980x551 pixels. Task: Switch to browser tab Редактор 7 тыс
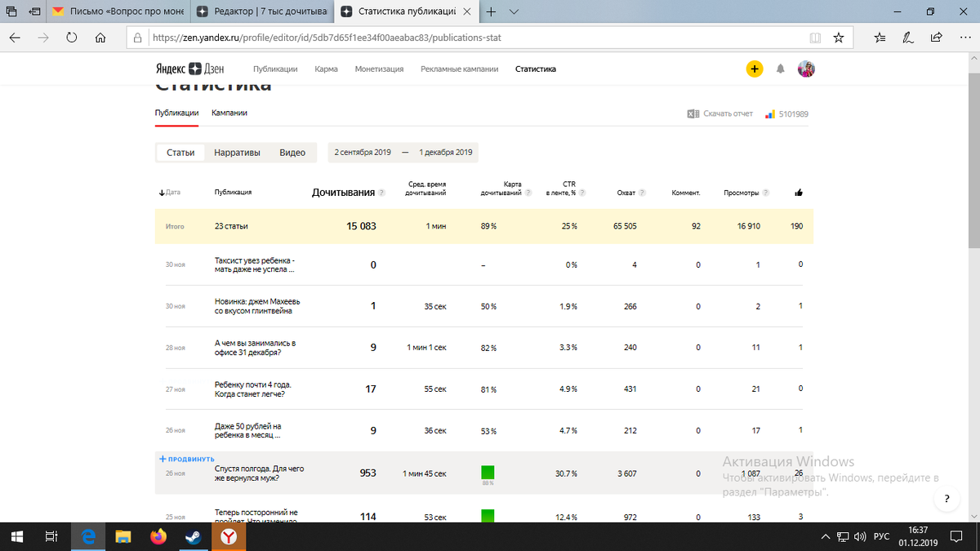pos(264,12)
